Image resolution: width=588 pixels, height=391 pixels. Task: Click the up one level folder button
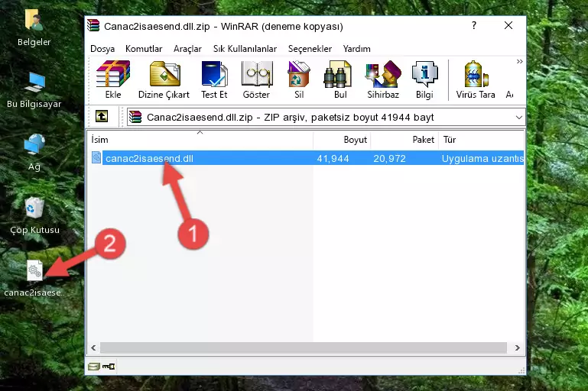[x=102, y=117]
